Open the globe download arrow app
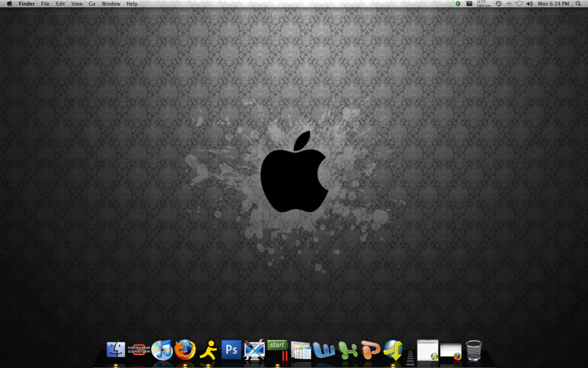Image resolution: width=588 pixels, height=368 pixels. [x=393, y=350]
